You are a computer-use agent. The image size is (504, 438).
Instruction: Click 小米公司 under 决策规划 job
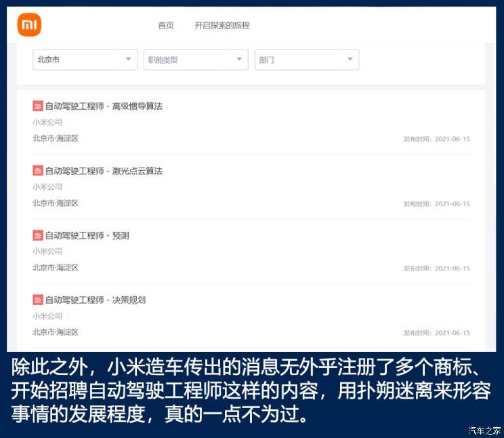pos(47,316)
